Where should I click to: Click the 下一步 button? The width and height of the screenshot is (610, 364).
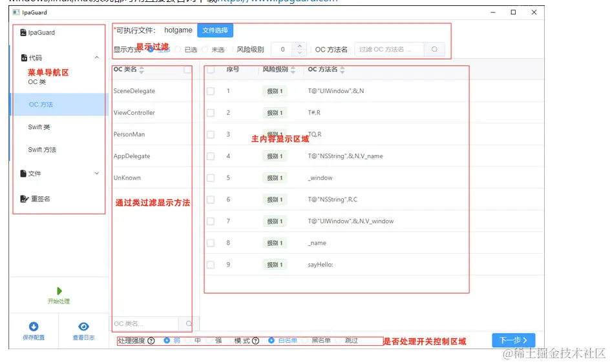514,340
